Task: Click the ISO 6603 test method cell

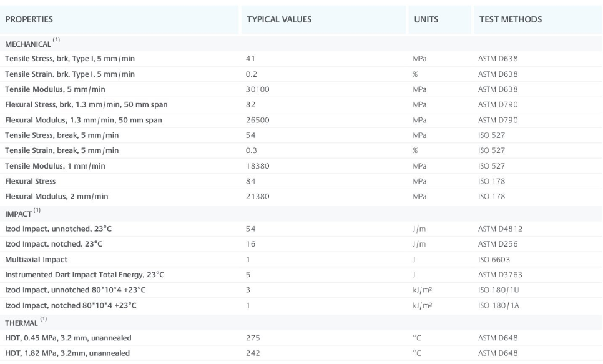Action: (492, 258)
